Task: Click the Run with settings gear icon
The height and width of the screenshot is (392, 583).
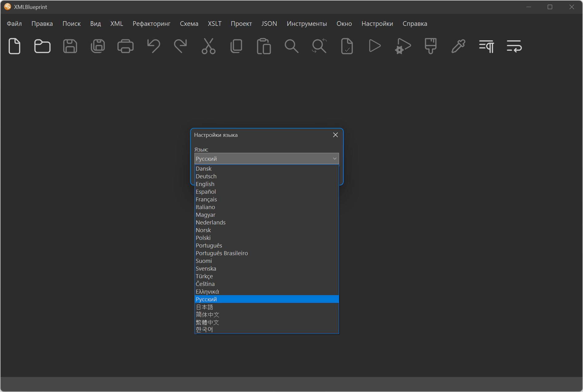Action: pos(403,46)
